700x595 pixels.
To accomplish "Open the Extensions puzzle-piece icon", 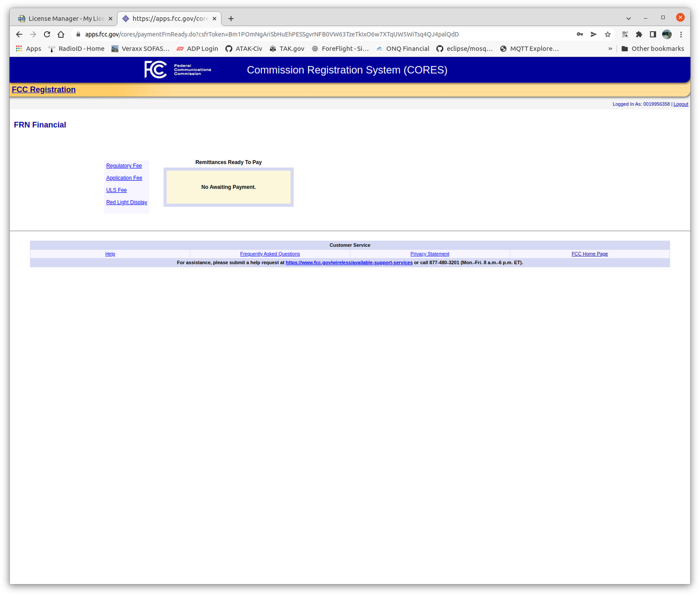I will coord(639,34).
